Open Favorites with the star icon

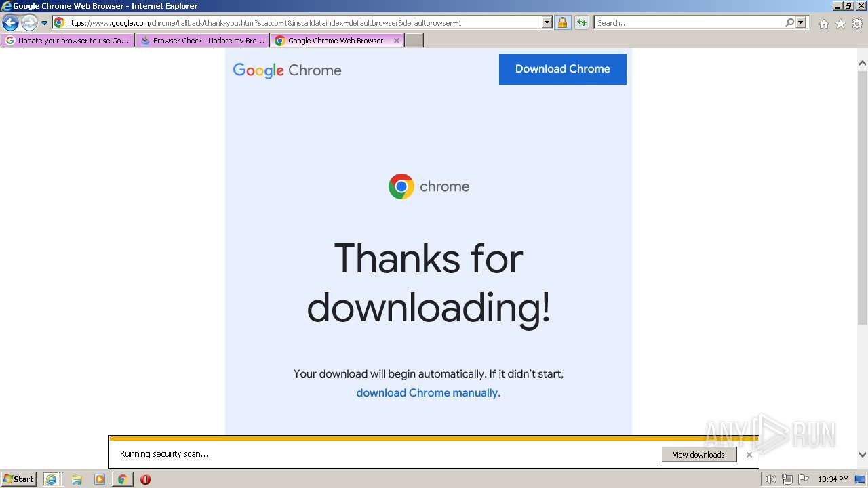click(x=840, y=24)
